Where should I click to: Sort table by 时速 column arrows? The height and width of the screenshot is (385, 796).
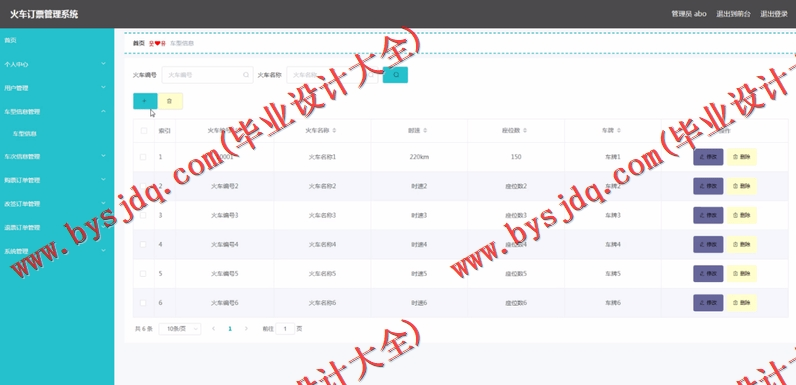click(x=425, y=131)
